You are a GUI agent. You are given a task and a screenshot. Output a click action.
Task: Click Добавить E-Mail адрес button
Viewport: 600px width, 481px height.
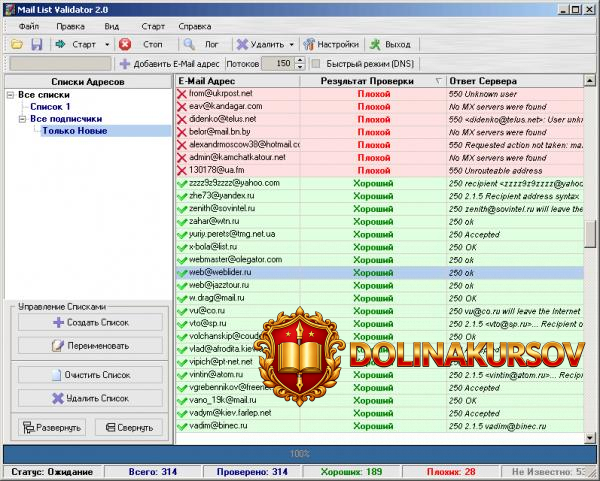click(x=169, y=64)
